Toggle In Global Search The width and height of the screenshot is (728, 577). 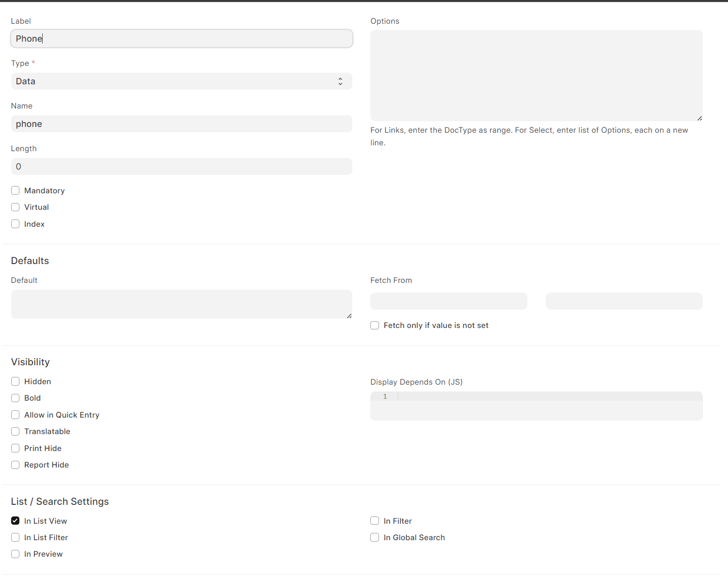[375, 537]
